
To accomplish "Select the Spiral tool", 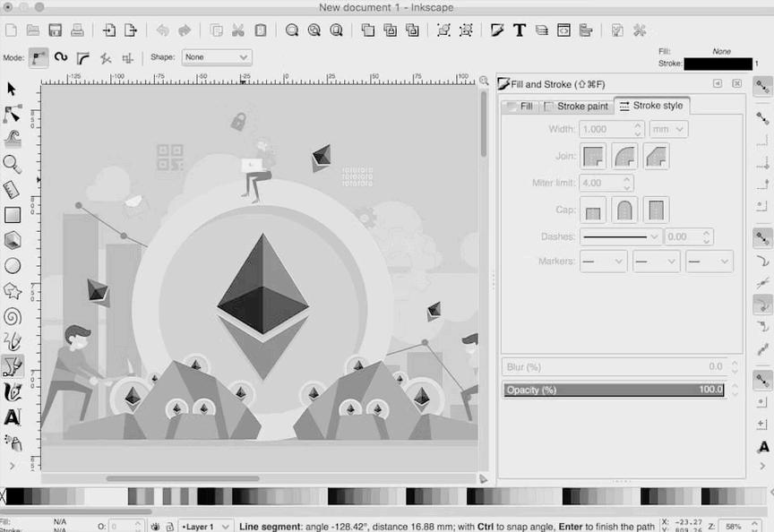I will tap(13, 316).
